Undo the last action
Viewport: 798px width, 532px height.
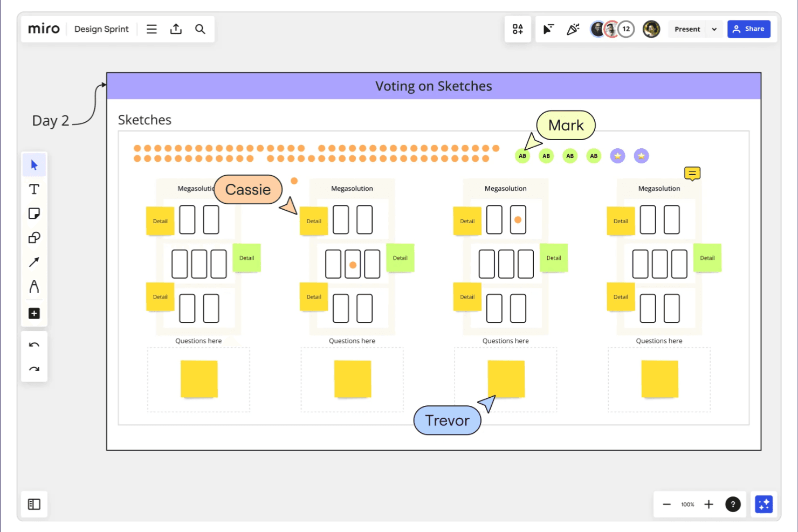34,345
